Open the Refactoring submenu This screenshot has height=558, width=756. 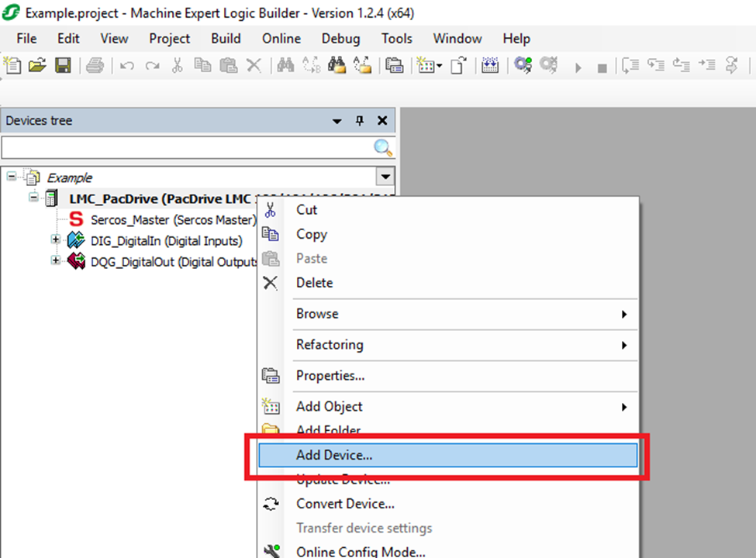330,345
